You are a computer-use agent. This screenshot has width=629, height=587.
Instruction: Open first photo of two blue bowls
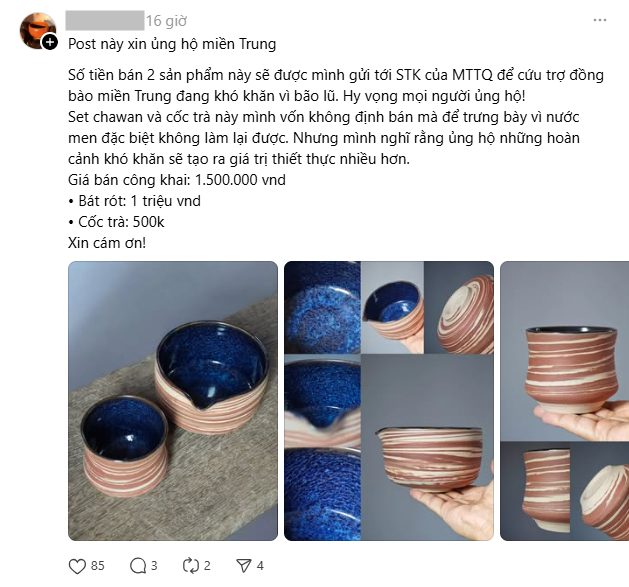[173, 401]
